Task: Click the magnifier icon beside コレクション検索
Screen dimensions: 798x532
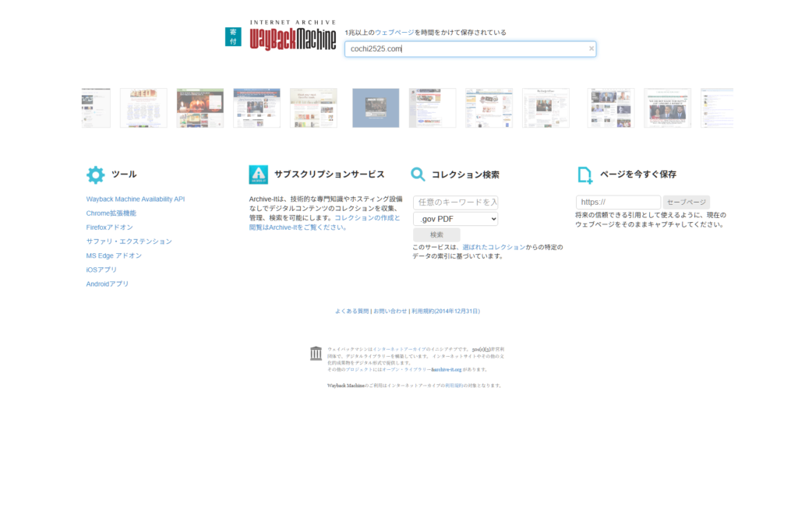Action: tap(418, 174)
